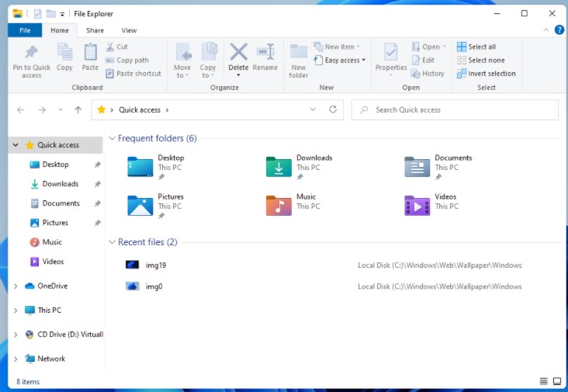Select the Desktop folder tile
Screen dimensions: 568x392
point(156,167)
